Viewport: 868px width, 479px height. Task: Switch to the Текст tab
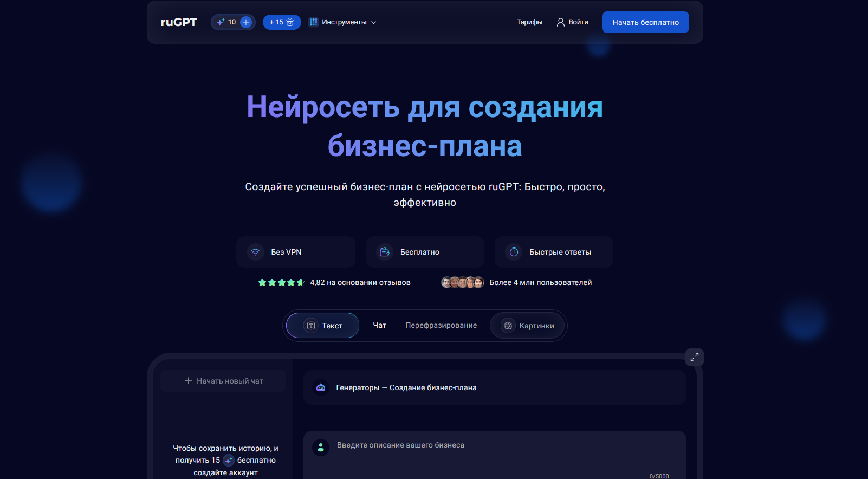(x=322, y=326)
